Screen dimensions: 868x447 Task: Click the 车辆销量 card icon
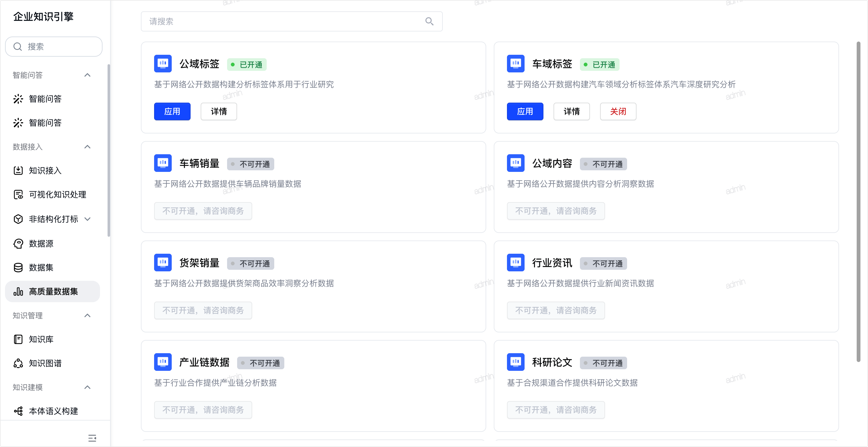163,163
